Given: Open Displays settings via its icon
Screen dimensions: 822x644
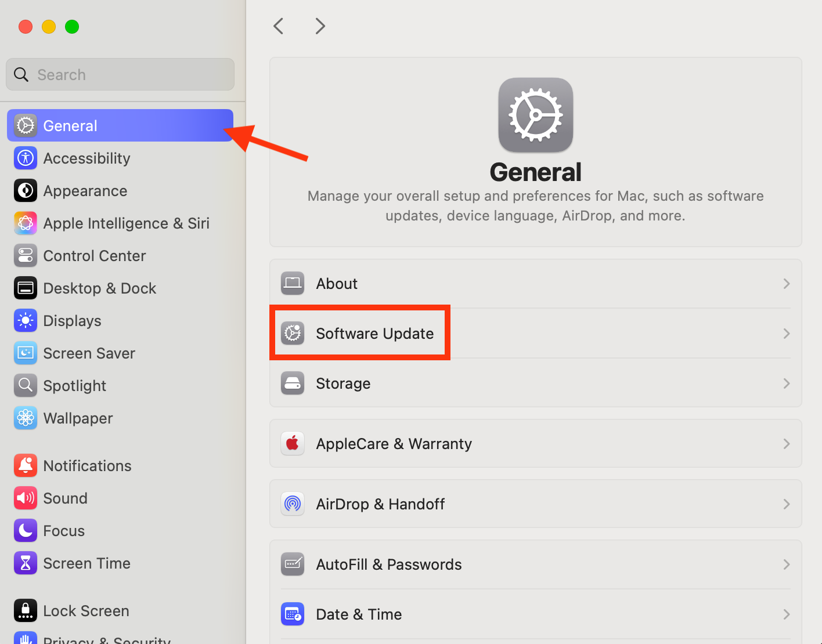Looking at the screenshot, I should coord(25,320).
